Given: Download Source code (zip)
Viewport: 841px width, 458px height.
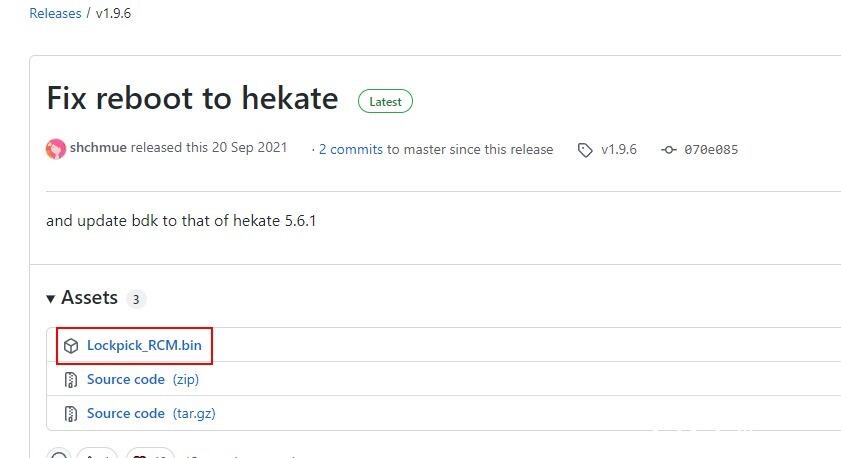Looking at the screenshot, I should [x=126, y=380].
